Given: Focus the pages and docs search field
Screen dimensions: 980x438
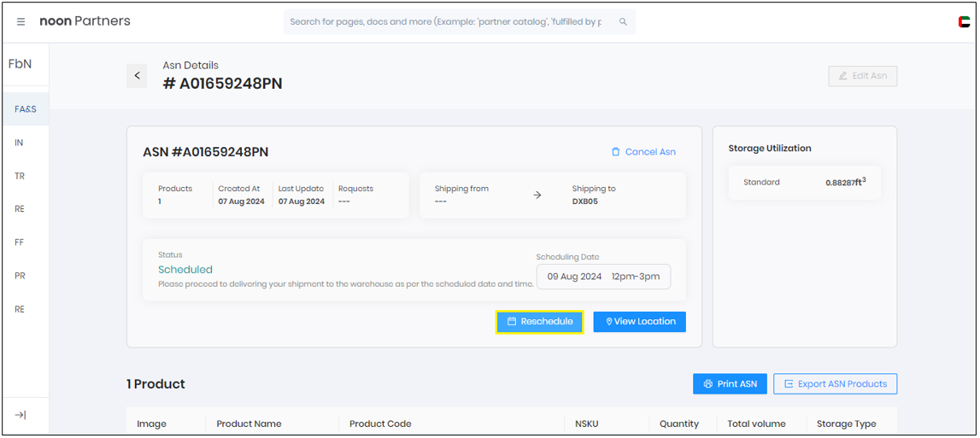Looking at the screenshot, I should tap(460, 21).
